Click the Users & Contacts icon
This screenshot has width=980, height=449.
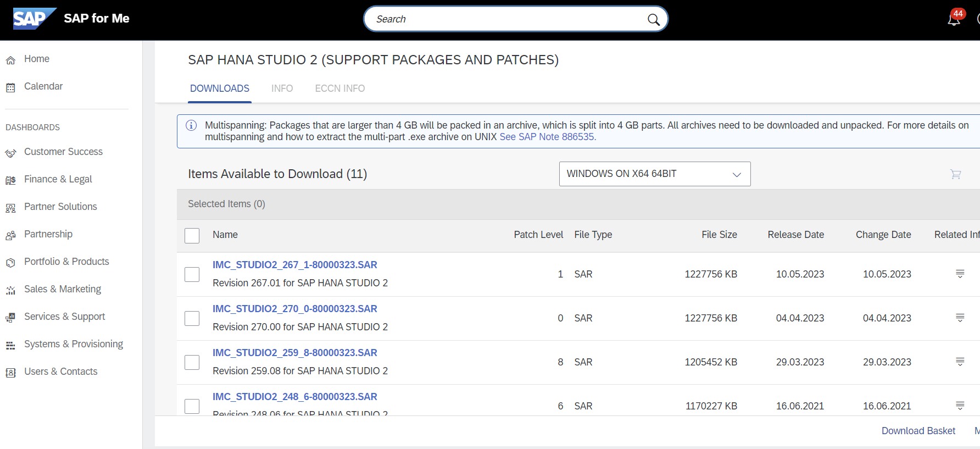click(10, 373)
